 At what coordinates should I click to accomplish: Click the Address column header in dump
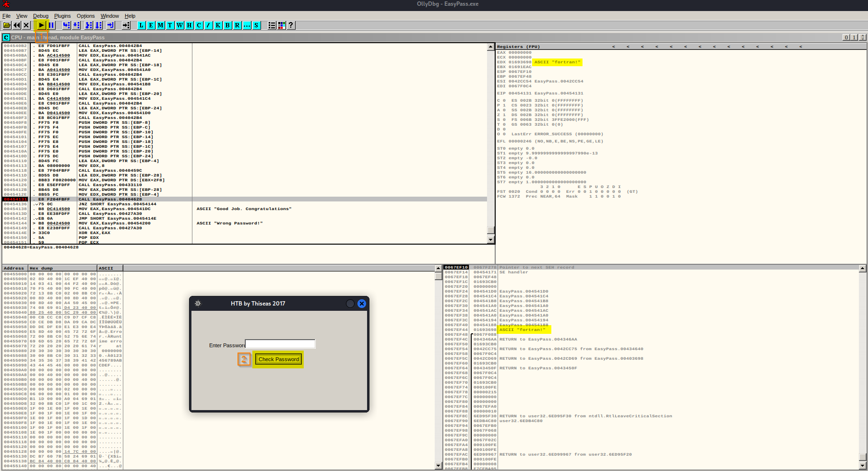14,268
